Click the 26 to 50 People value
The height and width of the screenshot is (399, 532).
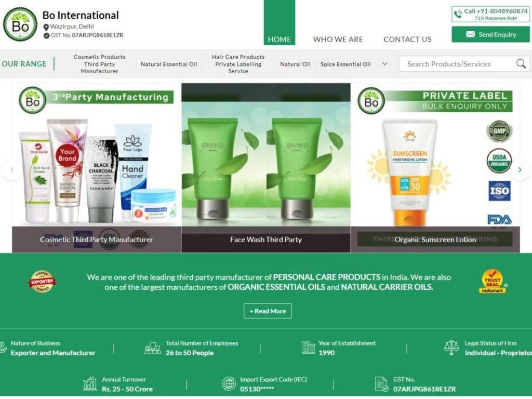(x=190, y=353)
